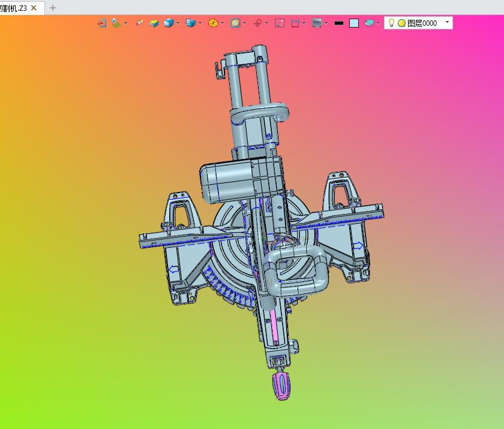Click the red crosshair target icon
Image resolution: width=504 pixels, height=429 pixels.
click(x=257, y=23)
